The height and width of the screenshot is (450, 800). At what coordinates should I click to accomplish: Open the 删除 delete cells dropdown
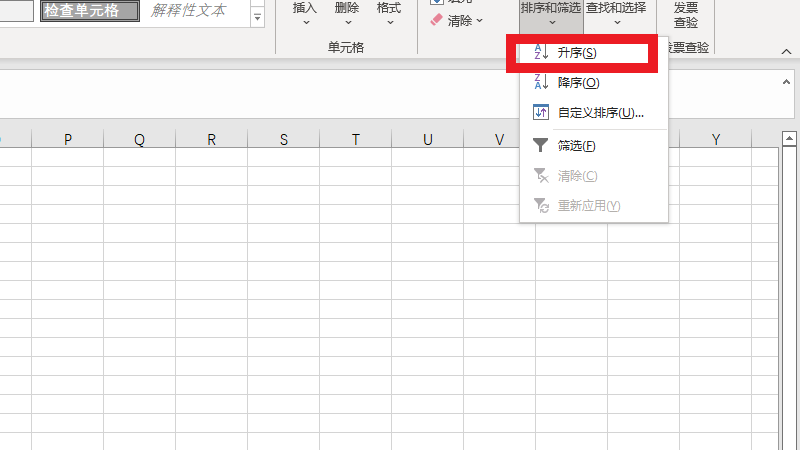pos(347,14)
